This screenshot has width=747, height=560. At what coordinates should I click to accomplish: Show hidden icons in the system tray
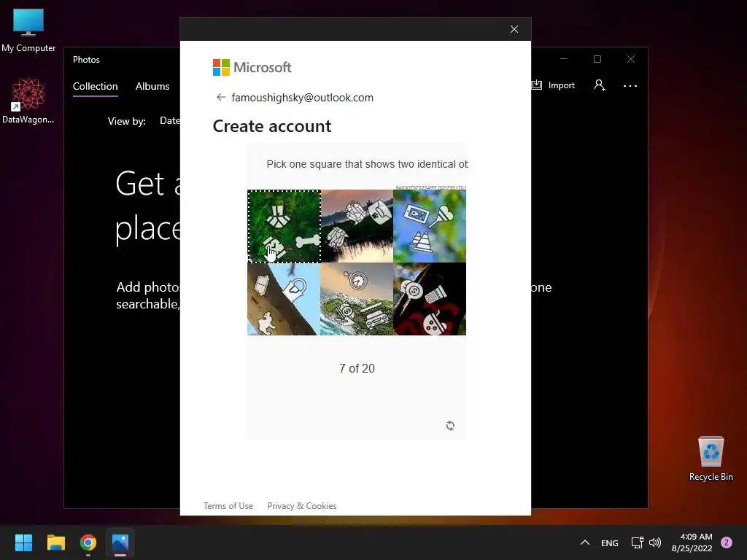[585, 542]
